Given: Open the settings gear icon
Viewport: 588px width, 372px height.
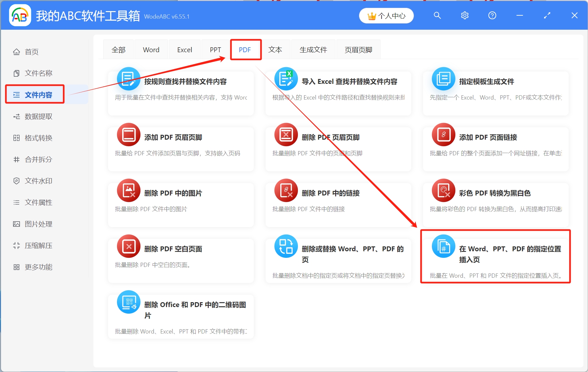Looking at the screenshot, I should pos(465,15).
